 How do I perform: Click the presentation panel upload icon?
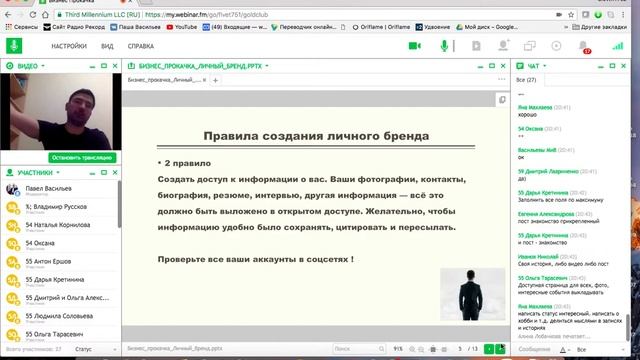tap(131, 66)
